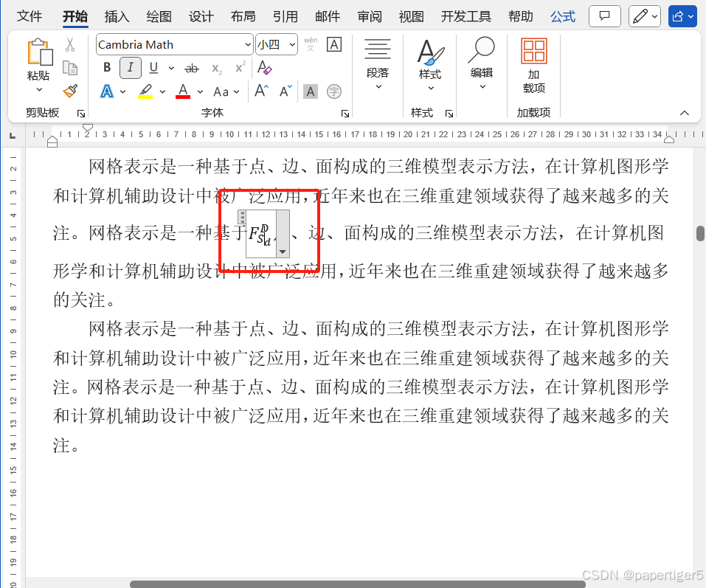This screenshot has width=706, height=588.
Task: Switch to the 审阅 tab
Action: pos(370,17)
